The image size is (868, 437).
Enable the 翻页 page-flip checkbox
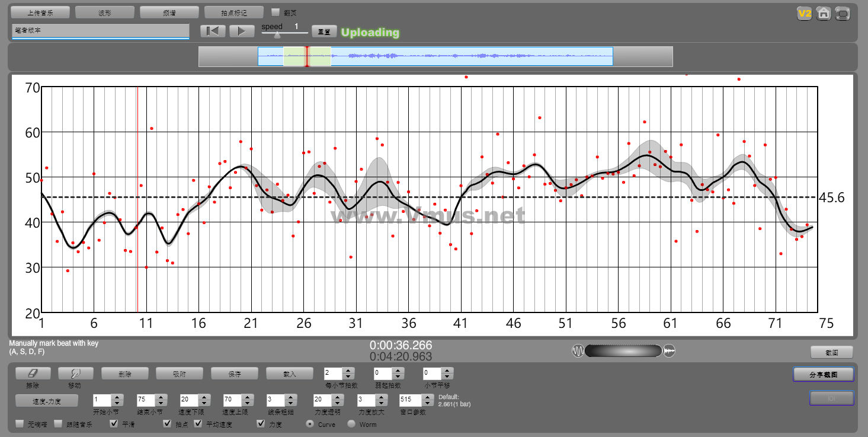coord(276,12)
